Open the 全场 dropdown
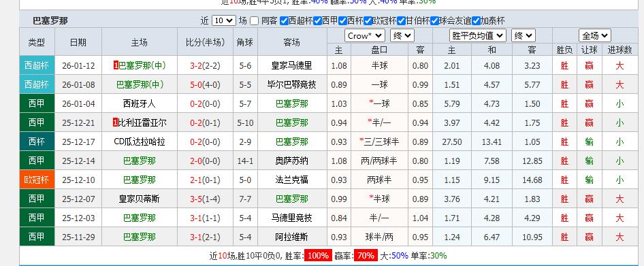 (595, 35)
